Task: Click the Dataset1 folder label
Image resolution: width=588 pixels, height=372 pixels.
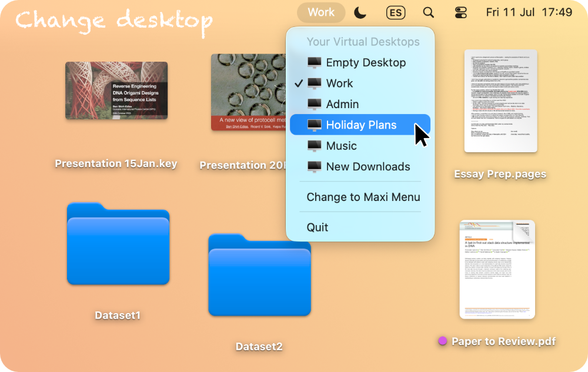Action: (x=118, y=316)
